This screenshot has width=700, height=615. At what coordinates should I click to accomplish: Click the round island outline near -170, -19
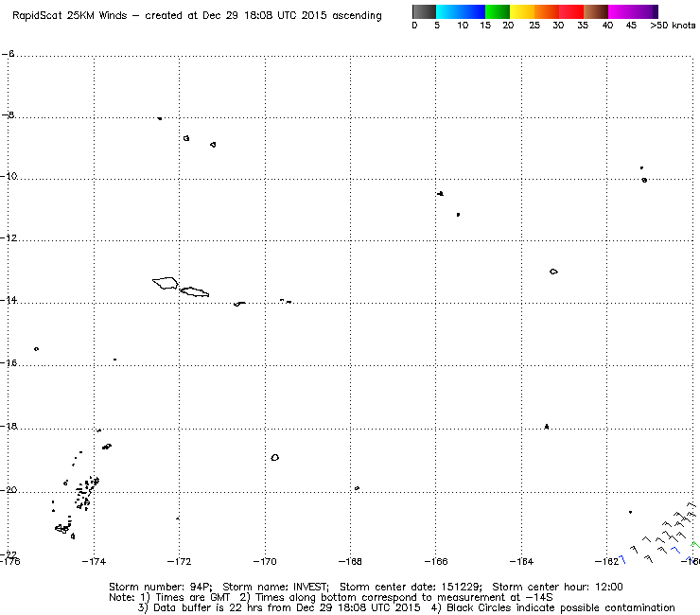275,457
